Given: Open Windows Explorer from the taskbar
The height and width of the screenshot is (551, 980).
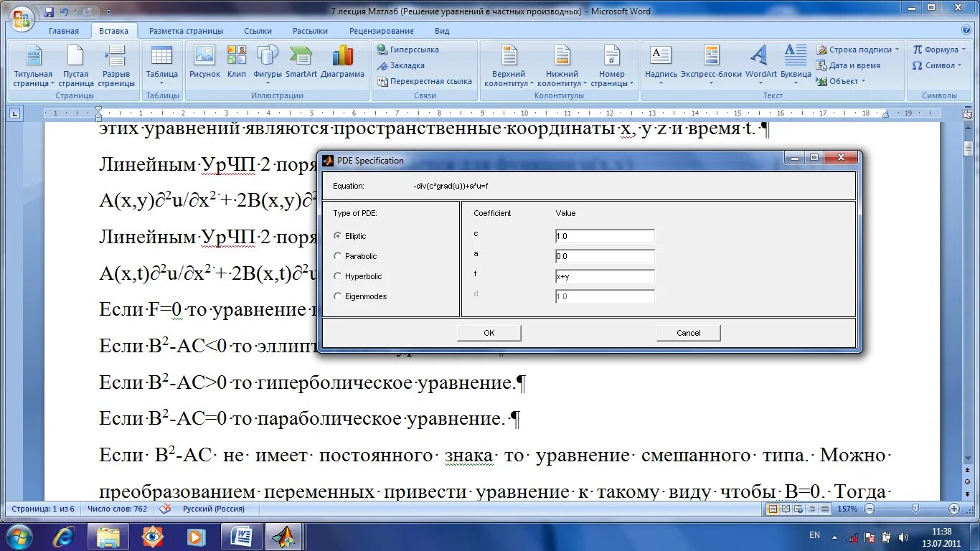Looking at the screenshot, I should [108, 536].
